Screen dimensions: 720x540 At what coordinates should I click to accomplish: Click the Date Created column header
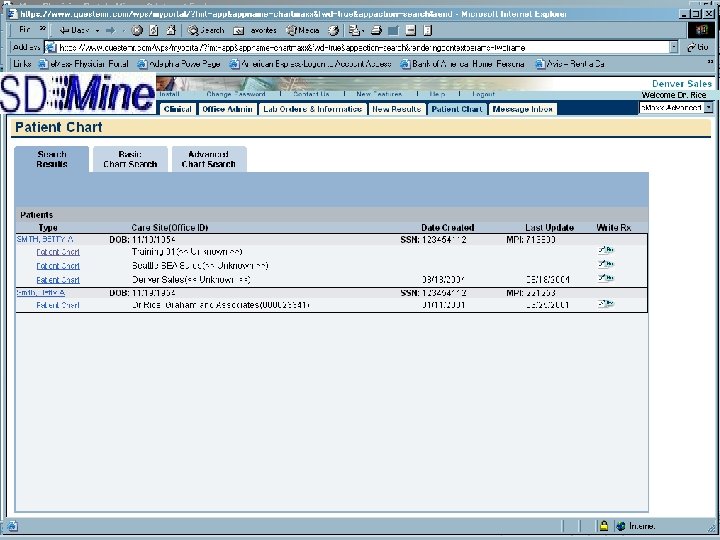coord(448,228)
